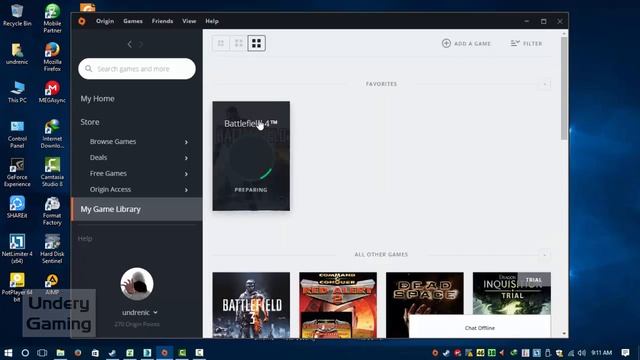Click the search games and more field
The width and height of the screenshot is (640, 360).
tap(137, 69)
